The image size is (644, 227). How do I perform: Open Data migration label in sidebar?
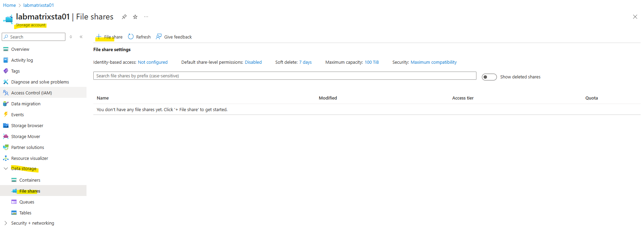tap(26, 104)
